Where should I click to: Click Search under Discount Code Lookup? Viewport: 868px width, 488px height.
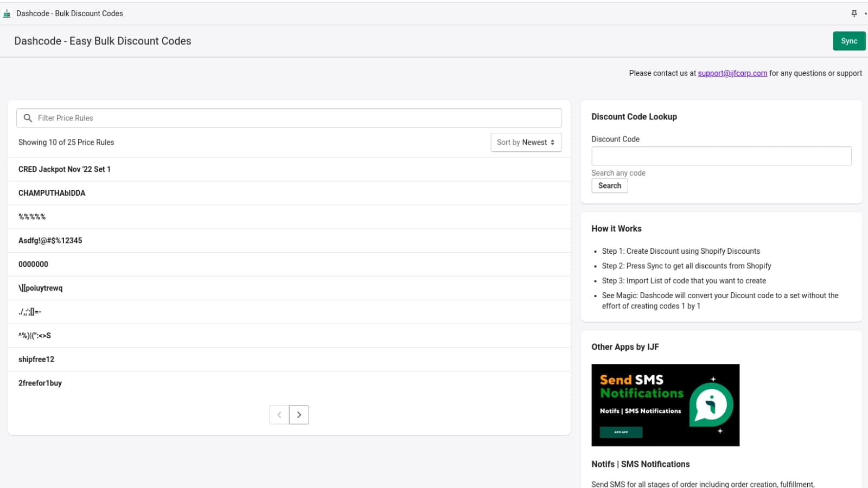click(x=609, y=185)
